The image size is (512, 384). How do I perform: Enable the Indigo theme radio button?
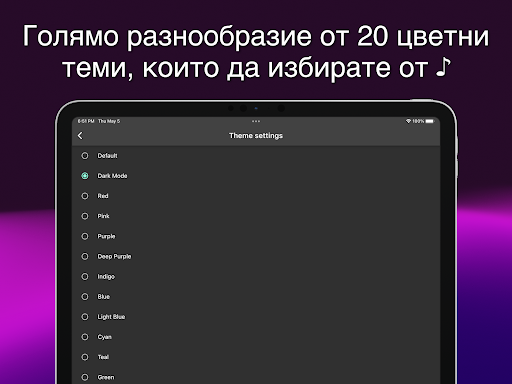85,276
